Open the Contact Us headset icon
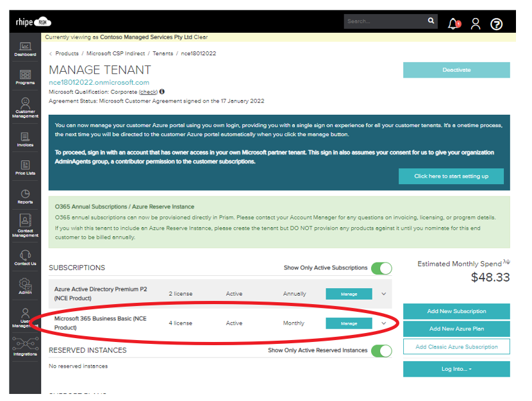The height and width of the screenshot is (401, 532). pyautogui.click(x=25, y=258)
